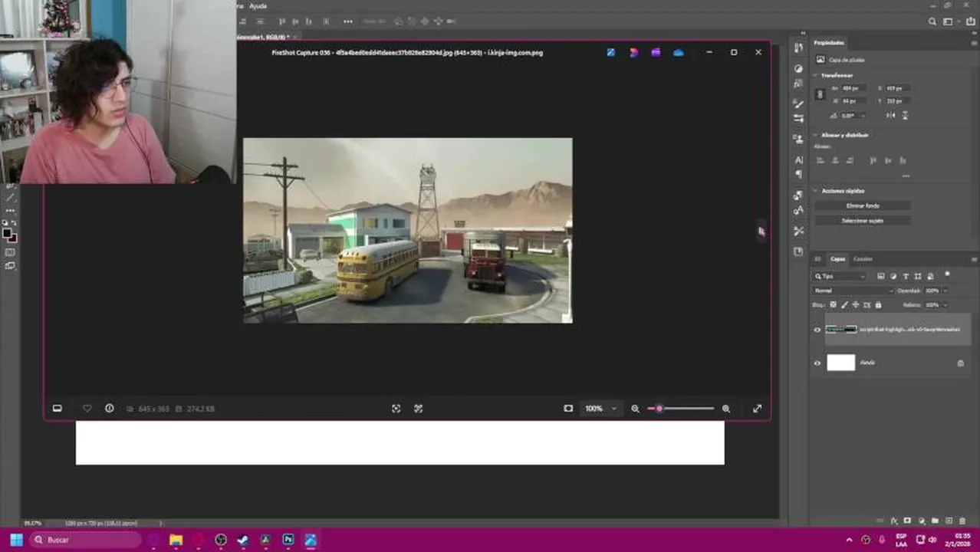This screenshot has width=980, height=552.
Task: Unlock the Fondo layer padlock
Action: [960, 363]
